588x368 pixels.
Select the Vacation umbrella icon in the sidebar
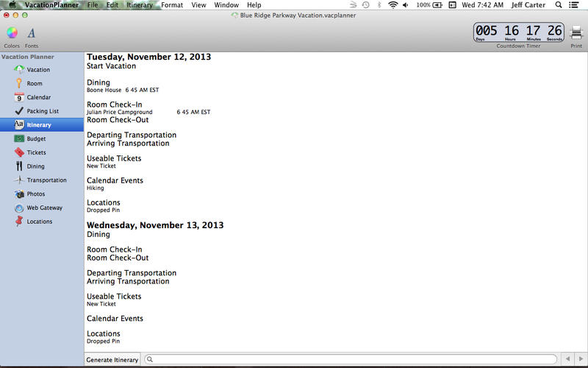[x=19, y=69]
